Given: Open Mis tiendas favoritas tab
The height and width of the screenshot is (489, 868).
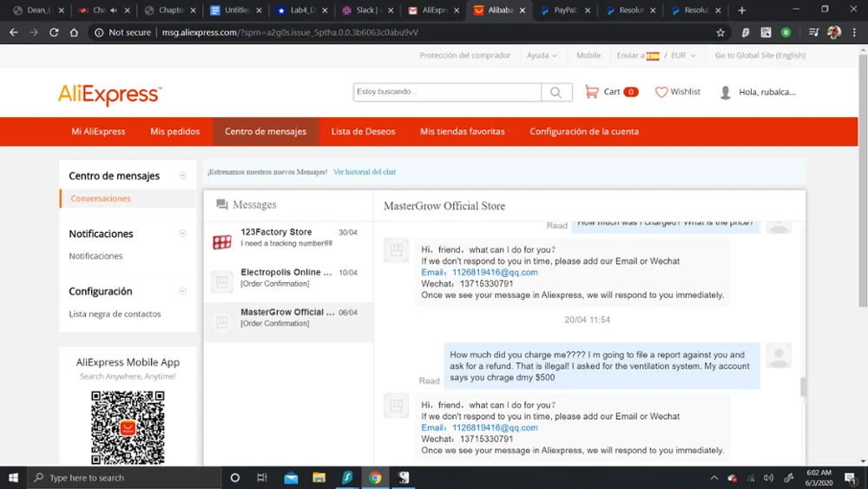Looking at the screenshot, I should [463, 132].
